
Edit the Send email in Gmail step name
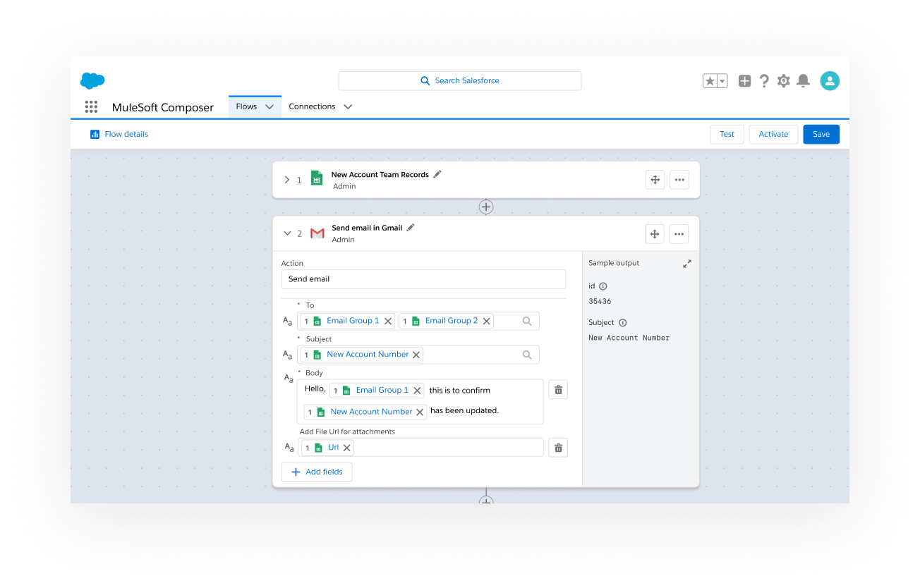coord(411,228)
